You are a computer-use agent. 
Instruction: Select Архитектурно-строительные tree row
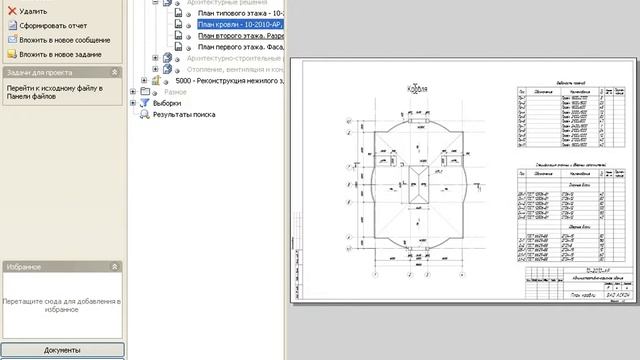(235, 58)
